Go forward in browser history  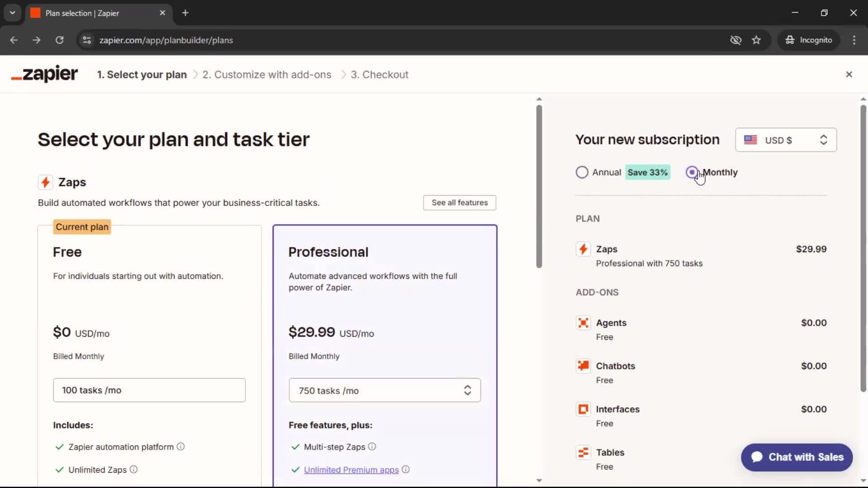[x=37, y=40]
